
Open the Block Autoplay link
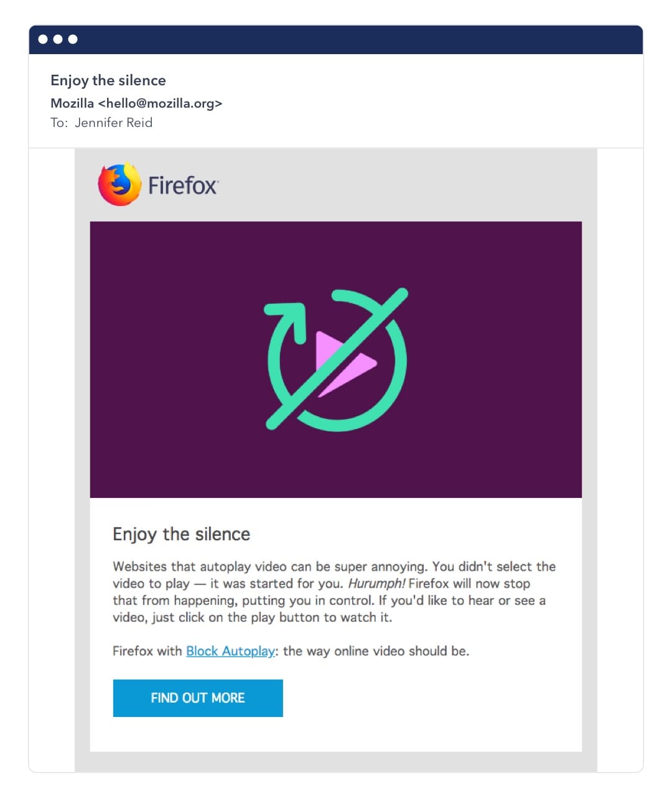click(230, 651)
